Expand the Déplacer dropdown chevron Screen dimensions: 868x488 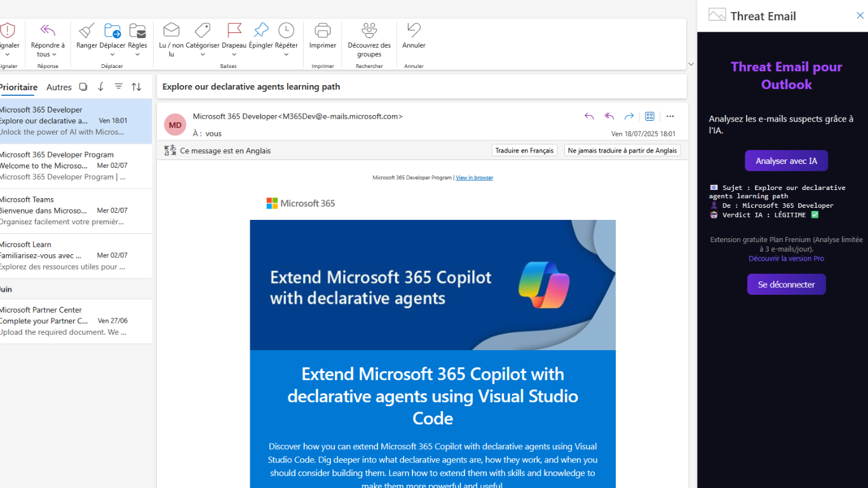112,55
